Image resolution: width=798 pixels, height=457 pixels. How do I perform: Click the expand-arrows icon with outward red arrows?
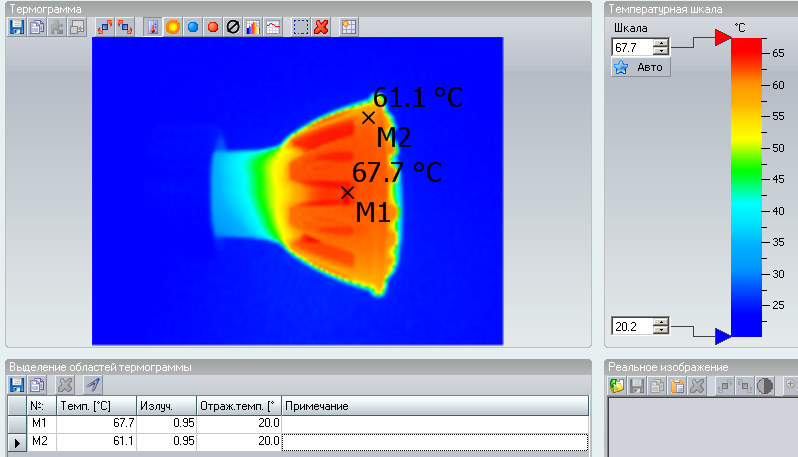coord(105,27)
